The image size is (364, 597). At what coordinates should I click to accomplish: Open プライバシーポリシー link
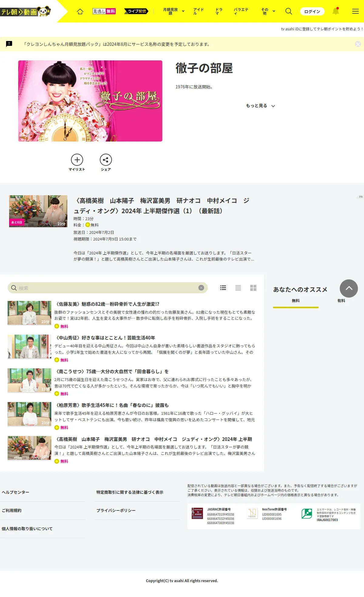click(x=116, y=510)
